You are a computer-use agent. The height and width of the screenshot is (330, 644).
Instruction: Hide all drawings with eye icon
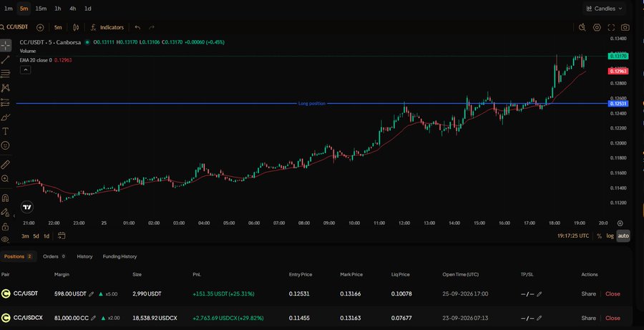coord(5,239)
